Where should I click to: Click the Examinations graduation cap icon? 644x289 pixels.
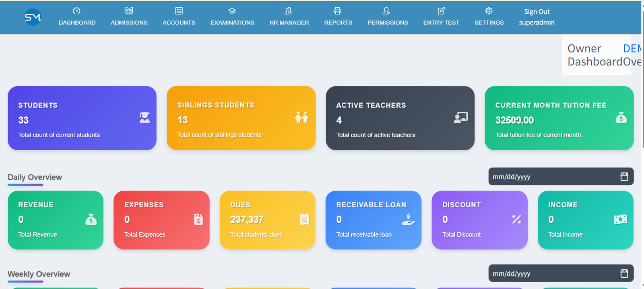[x=232, y=11]
